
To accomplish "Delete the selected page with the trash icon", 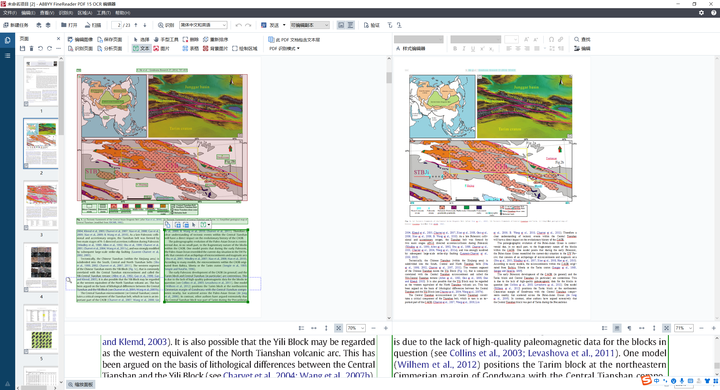I will tap(31, 48).
